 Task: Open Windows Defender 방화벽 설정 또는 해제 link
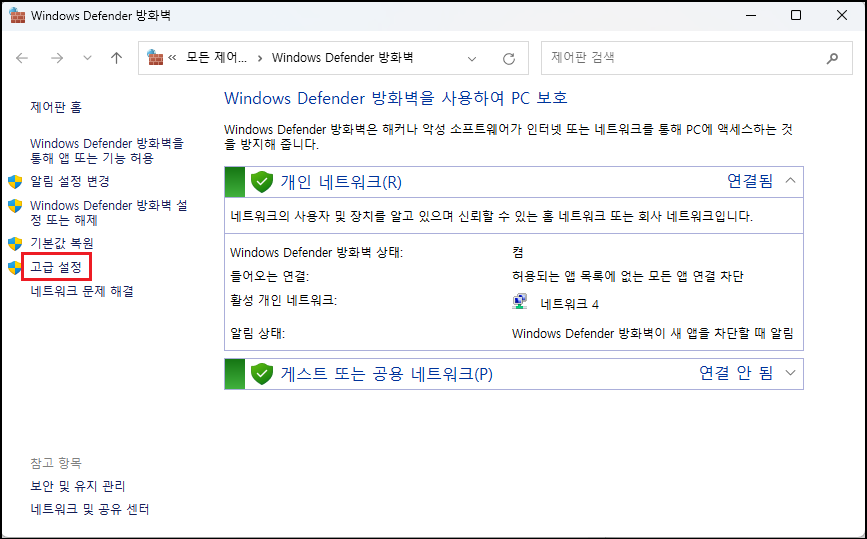[x=109, y=213]
